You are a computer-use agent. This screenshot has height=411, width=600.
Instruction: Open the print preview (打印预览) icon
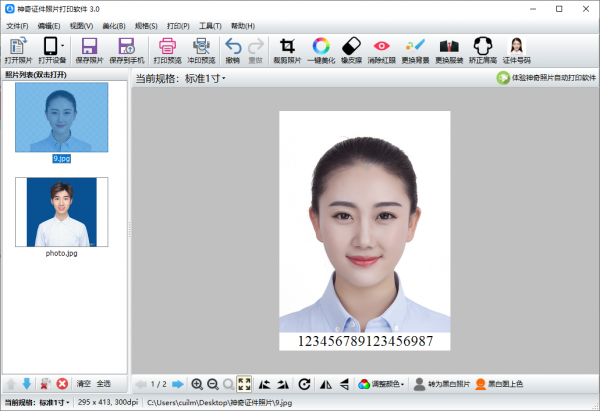point(168,51)
